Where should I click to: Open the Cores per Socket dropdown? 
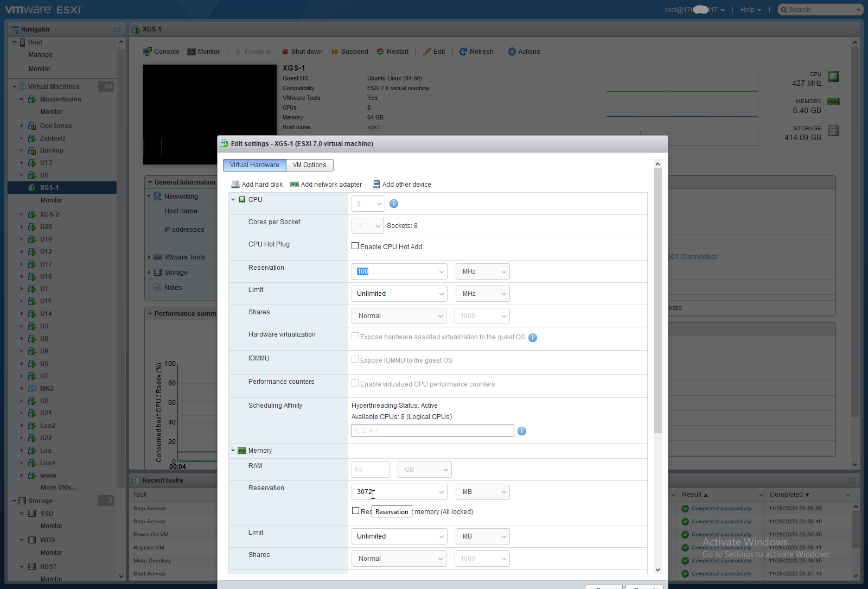(x=368, y=226)
